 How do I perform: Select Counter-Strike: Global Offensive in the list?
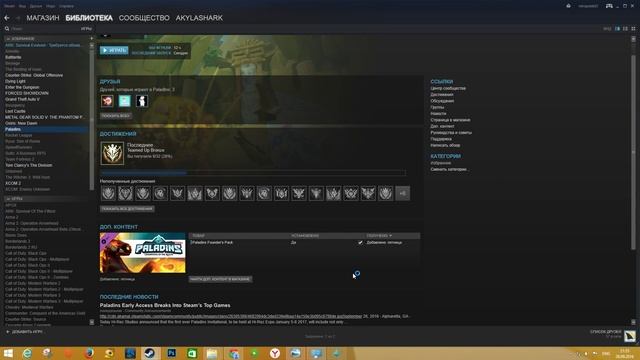click(x=34, y=76)
